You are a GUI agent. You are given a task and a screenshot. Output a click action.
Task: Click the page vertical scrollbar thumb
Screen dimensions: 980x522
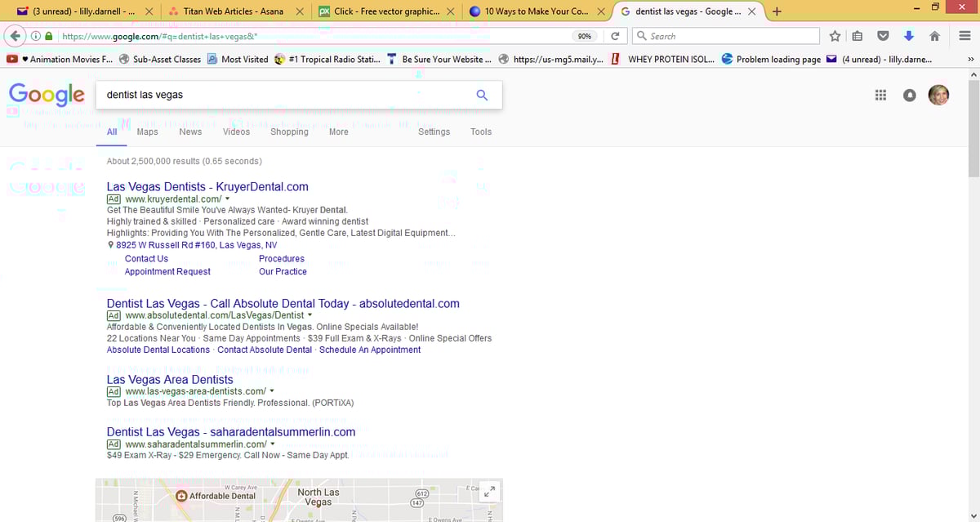[x=973, y=128]
